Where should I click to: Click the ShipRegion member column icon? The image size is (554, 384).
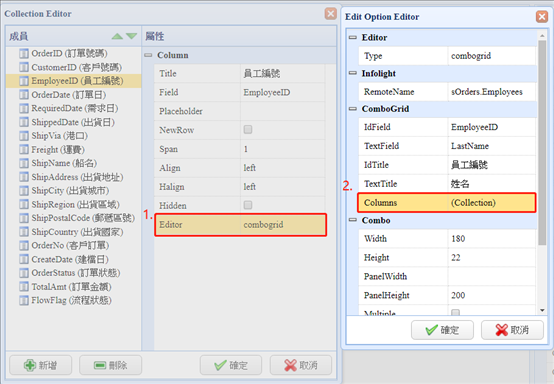24,205
